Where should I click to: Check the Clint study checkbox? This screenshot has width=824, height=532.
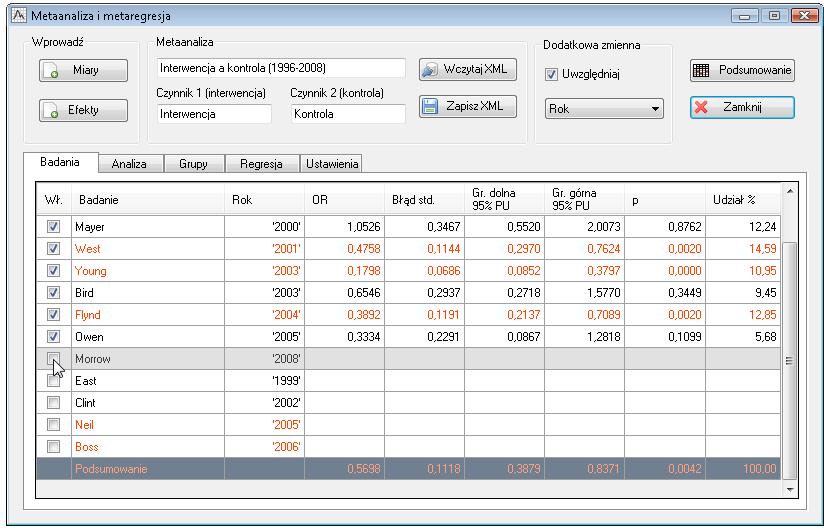[53, 403]
